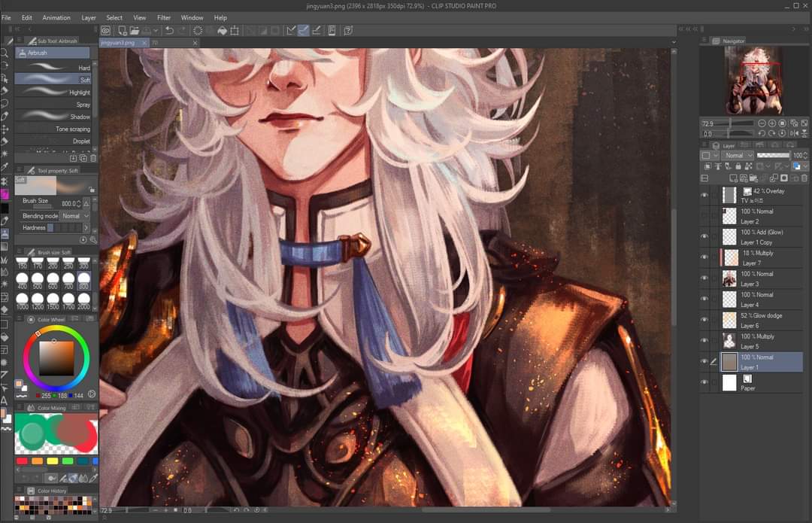The image size is (812, 523).
Task: Open the Animation menu
Action: pyautogui.click(x=56, y=17)
